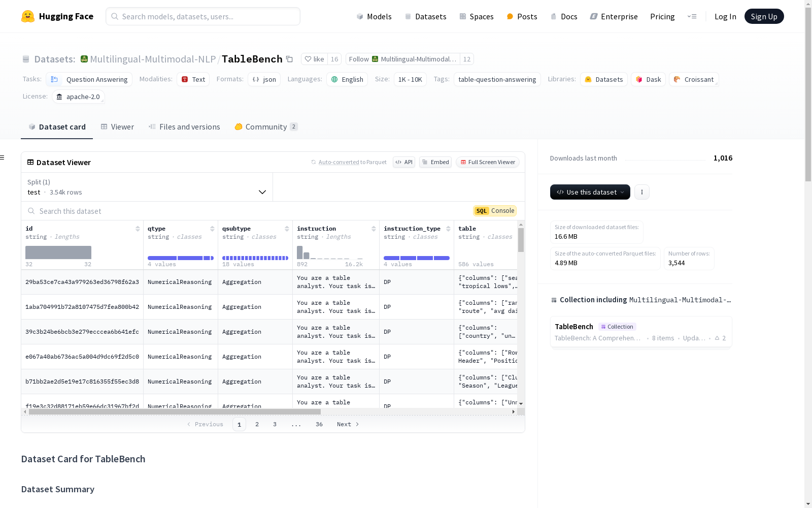Image resolution: width=812 pixels, height=508 pixels.
Task: Click the json format tag
Action: pyautogui.click(x=264, y=79)
